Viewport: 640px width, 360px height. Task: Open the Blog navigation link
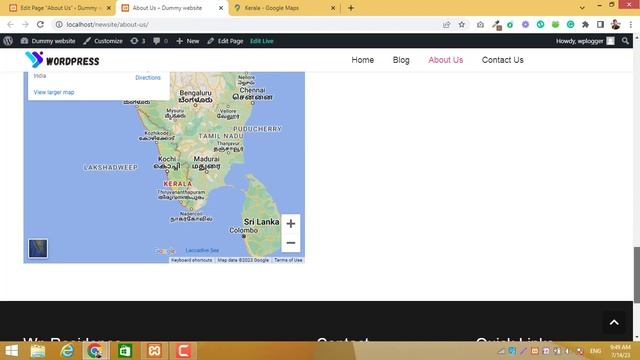pos(401,60)
